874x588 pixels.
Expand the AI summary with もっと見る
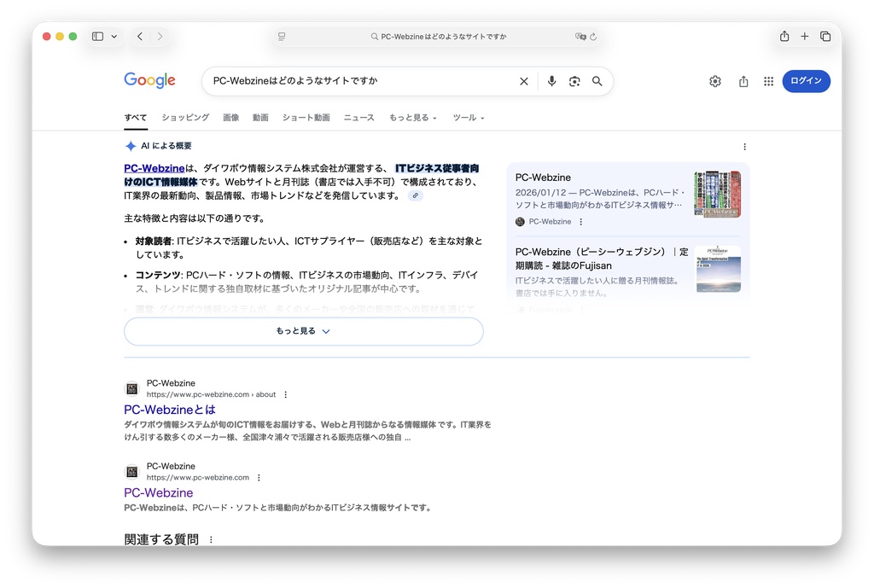point(303,331)
